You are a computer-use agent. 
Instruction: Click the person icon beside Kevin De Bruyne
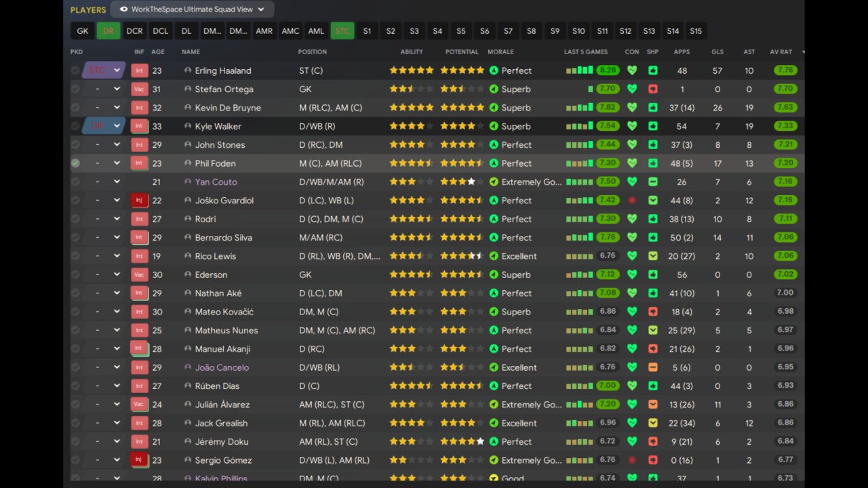click(188, 108)
